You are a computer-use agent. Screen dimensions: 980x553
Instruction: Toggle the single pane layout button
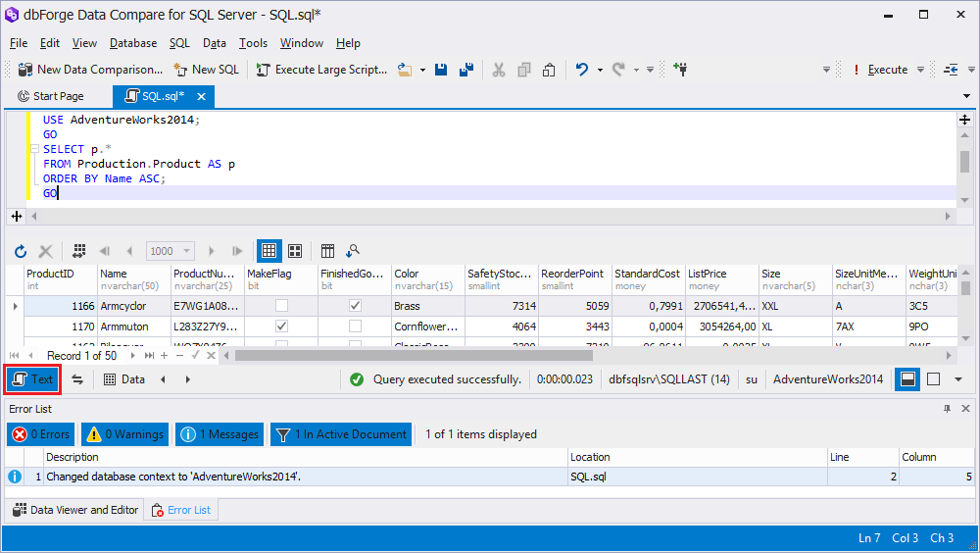[x=934, y=379]
